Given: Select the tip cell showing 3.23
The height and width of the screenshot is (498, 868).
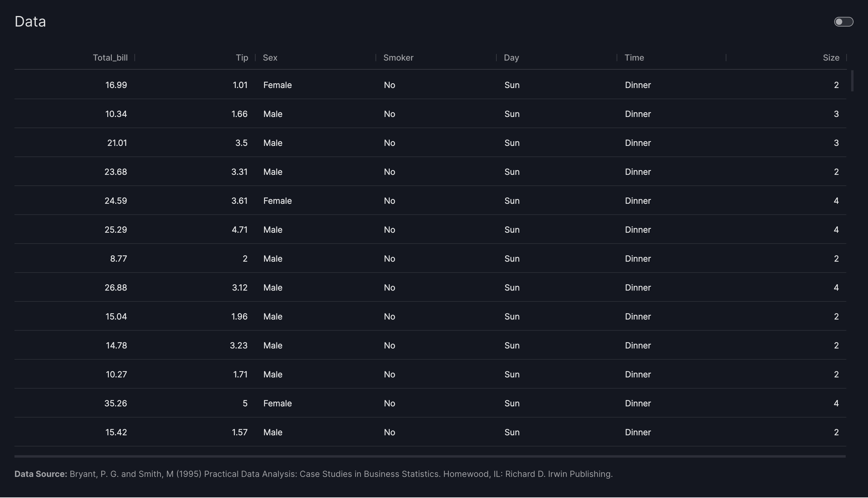Looking at the screenshot, I should (238, 345).
